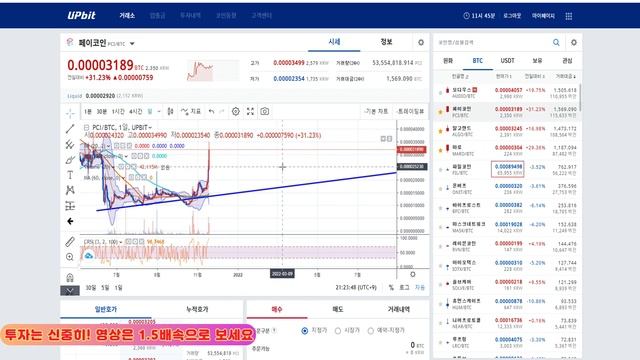Viewport: 640px width, 360px height.
Task: Collapse the bottom drawing toolbar chevron
Action: [70, 291]
